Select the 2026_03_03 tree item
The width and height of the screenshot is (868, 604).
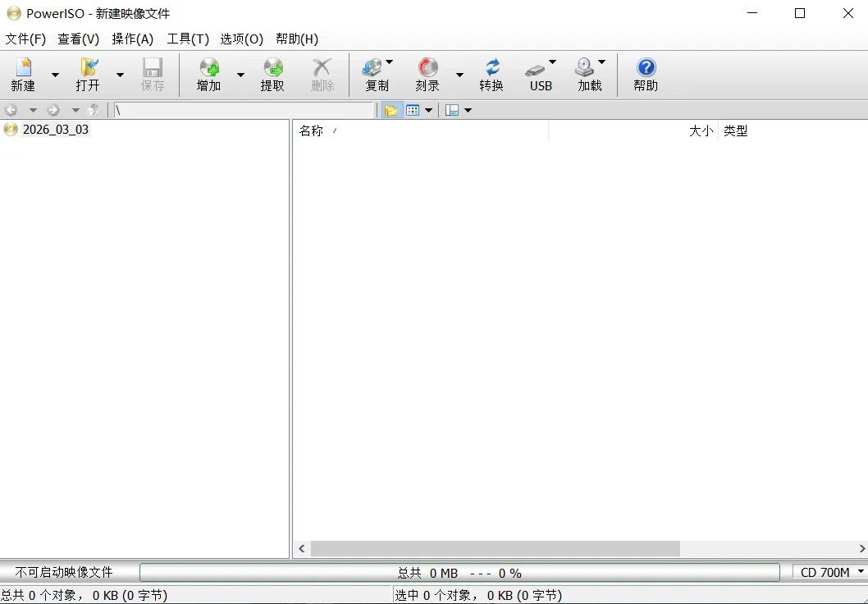(55, 130)
